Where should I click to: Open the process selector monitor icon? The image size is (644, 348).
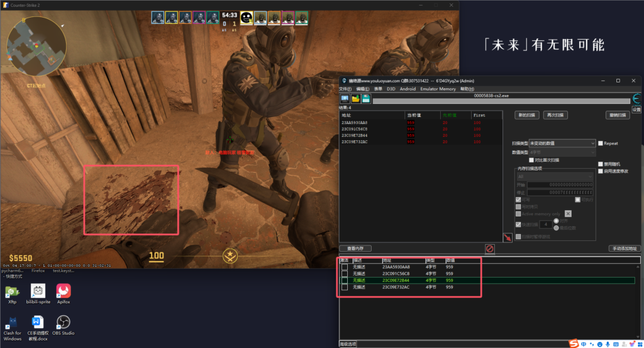[x=345, y=99]
